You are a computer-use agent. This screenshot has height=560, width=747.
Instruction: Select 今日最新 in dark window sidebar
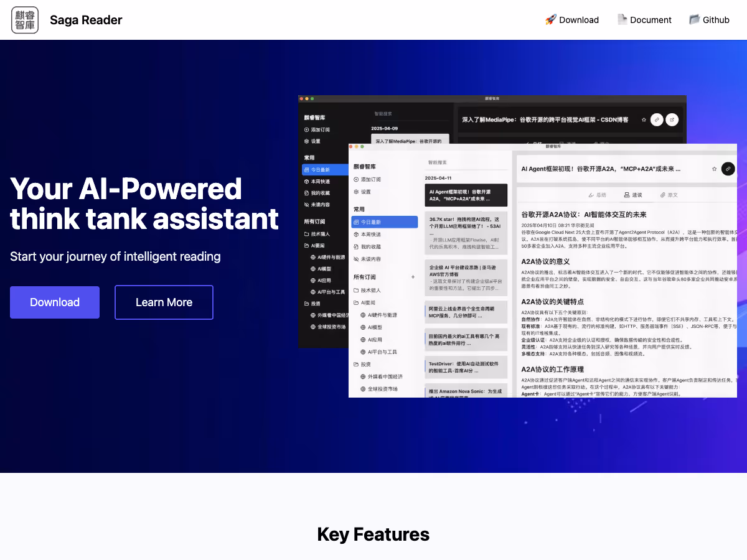pos(326,169)
